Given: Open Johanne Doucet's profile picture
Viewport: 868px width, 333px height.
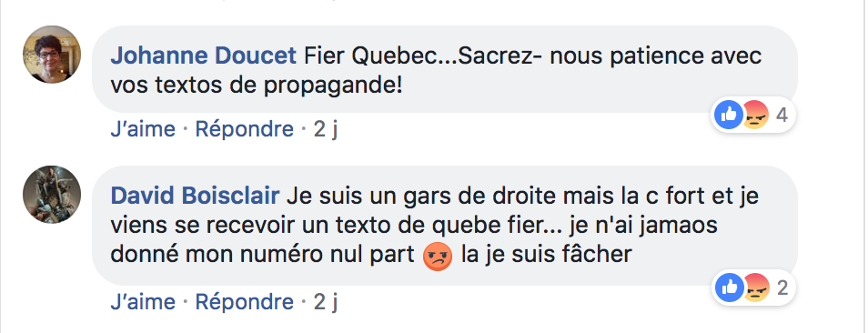Looking at the screenshot, I should click(52, 55).
